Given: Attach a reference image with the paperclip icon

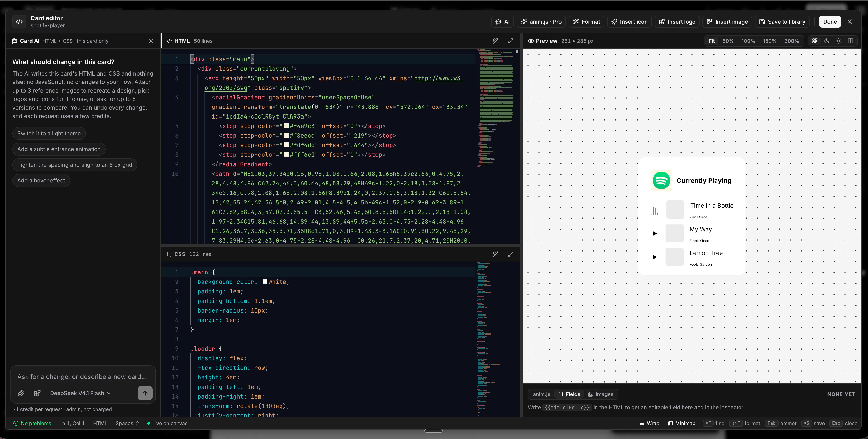Looking at the screenshot, I should (x=21, y=393).
